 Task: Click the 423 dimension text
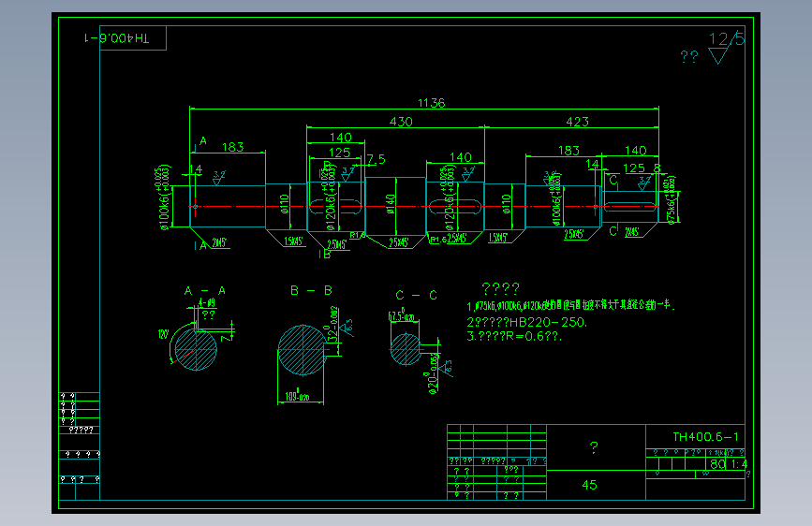pos(578,122)
